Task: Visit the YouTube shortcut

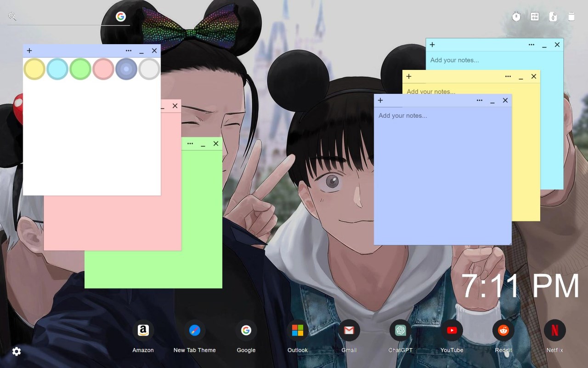Action: click(452, 330)
